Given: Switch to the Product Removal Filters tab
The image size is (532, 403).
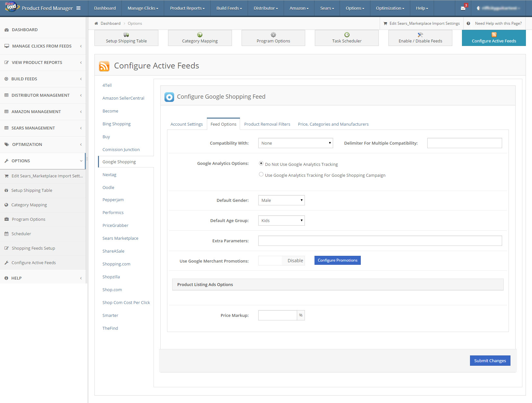Looking at the screenshot, I should point(267,124).
